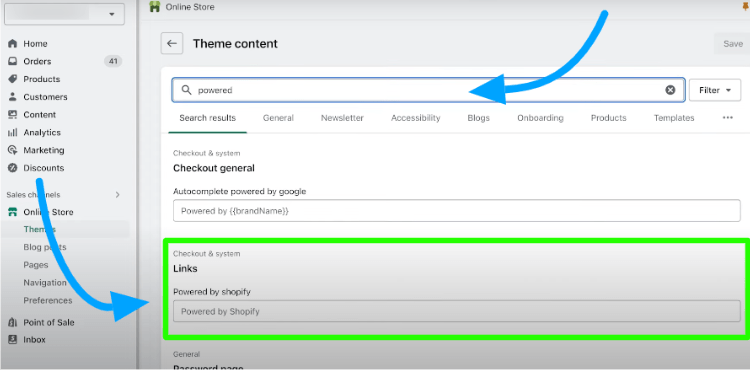This screenshot has height=372, width=750.
Task: Click the 'Sales channels' label
Action: 33,195
